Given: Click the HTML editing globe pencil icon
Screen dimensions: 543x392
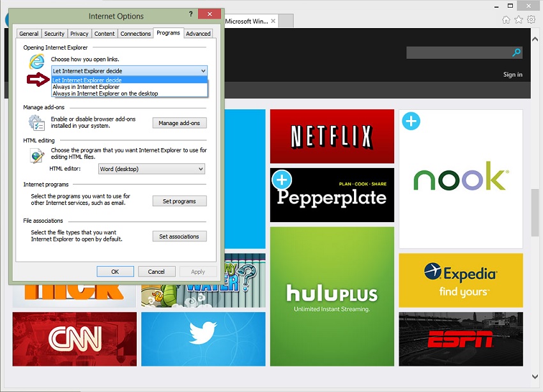Looking at the screenshot, I should pyautogui.click(x=37, y=156).
